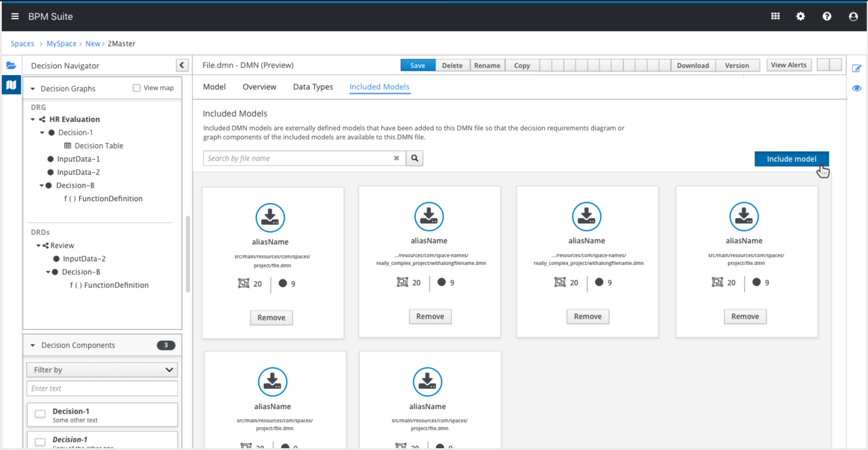
Task: Open the Filter by dropdown
Action: [102, 370]
